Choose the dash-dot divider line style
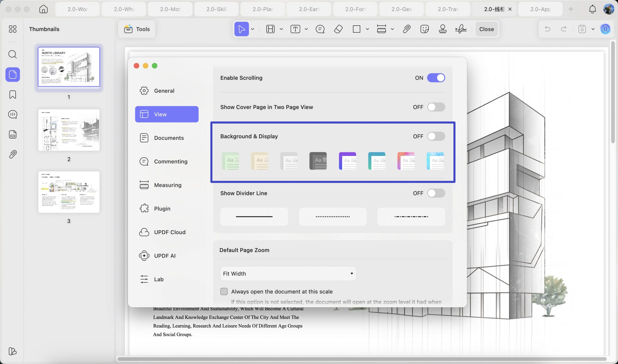The width and height of the screenshot is (618, 364). pyautogui.click(x=411, y=217)
